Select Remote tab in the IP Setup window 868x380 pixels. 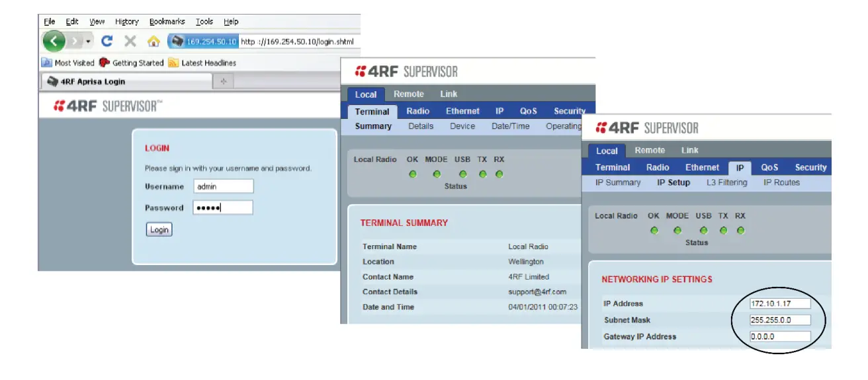coord(650,150)
